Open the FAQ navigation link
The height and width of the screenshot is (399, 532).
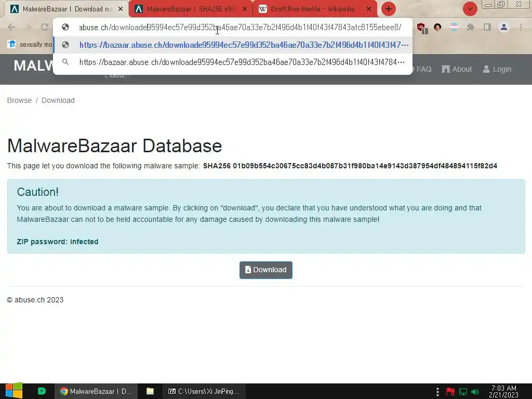click(421, 69)
